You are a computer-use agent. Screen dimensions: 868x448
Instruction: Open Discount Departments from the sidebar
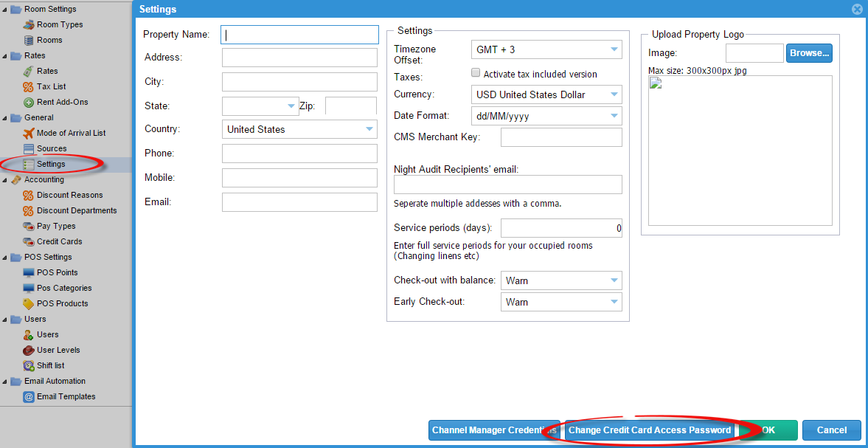[77, 210]
